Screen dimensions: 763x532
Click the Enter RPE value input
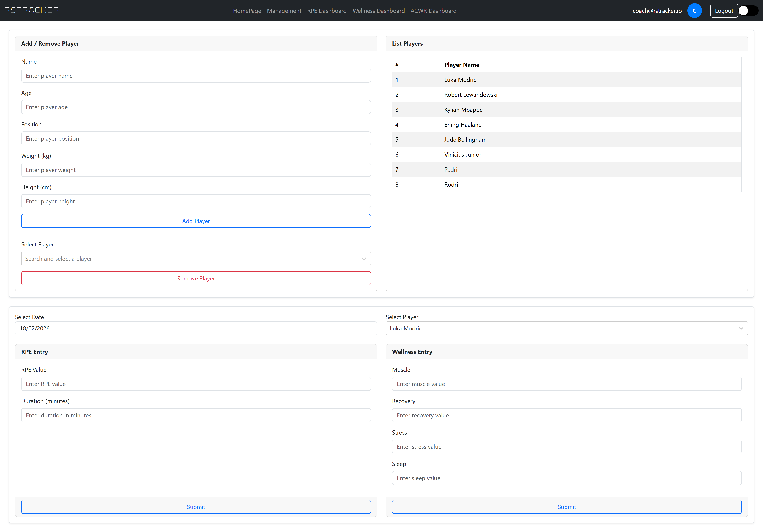[196, 384]
